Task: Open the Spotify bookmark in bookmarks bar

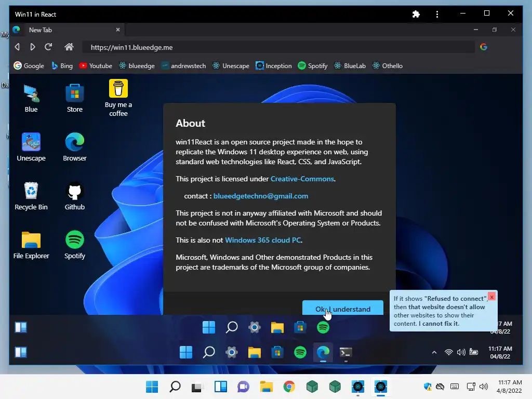Action: coord(312,66)
